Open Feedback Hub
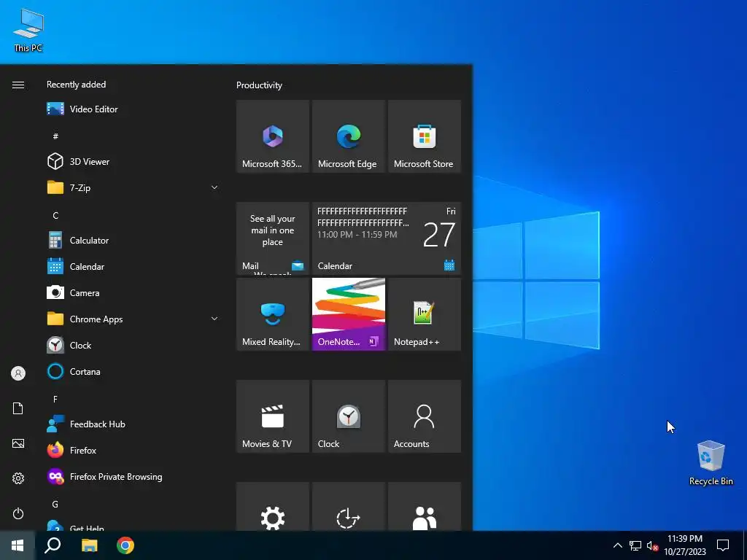Screen dimensions: 747x560 coord(133,424)
